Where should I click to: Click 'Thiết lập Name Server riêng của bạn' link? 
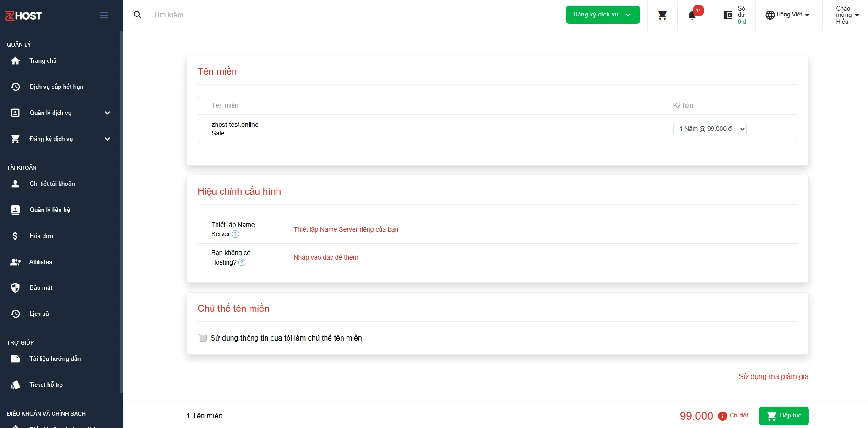point(346,229)
